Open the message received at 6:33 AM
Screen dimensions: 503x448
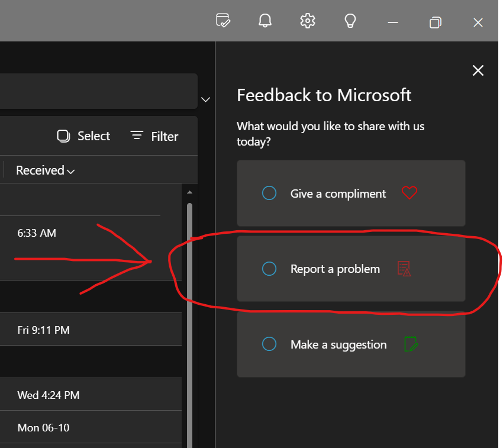click(x=91, y=248)
